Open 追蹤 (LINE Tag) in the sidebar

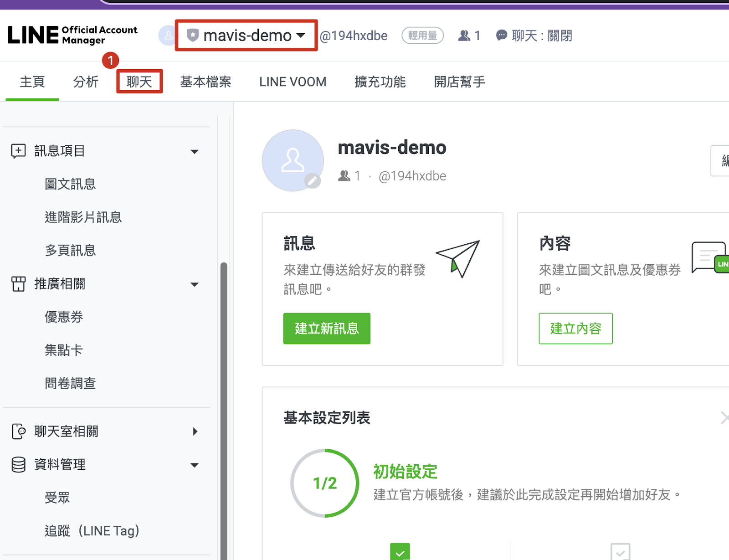(92, 531)
